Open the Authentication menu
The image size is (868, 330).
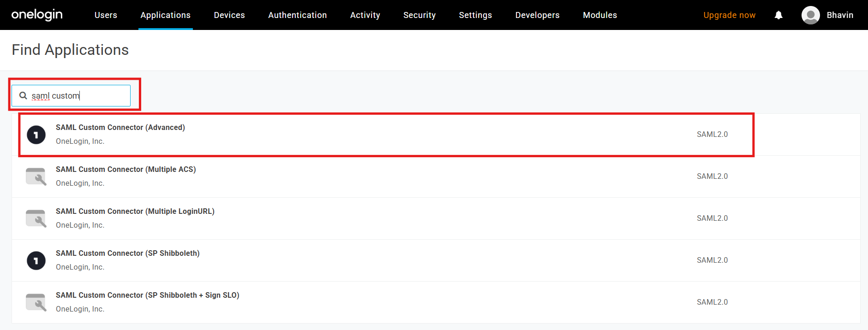tap(297, 15)
